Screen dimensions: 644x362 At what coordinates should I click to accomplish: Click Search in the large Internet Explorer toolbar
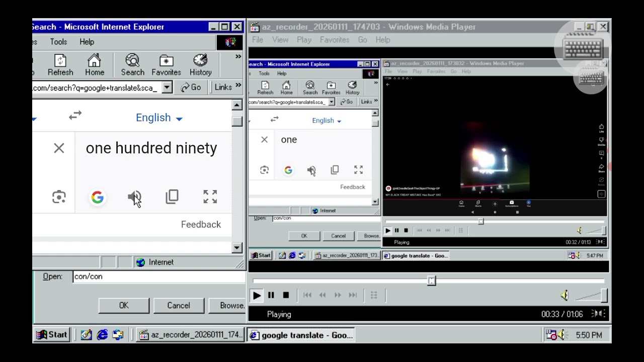click(x=132, y=65)
